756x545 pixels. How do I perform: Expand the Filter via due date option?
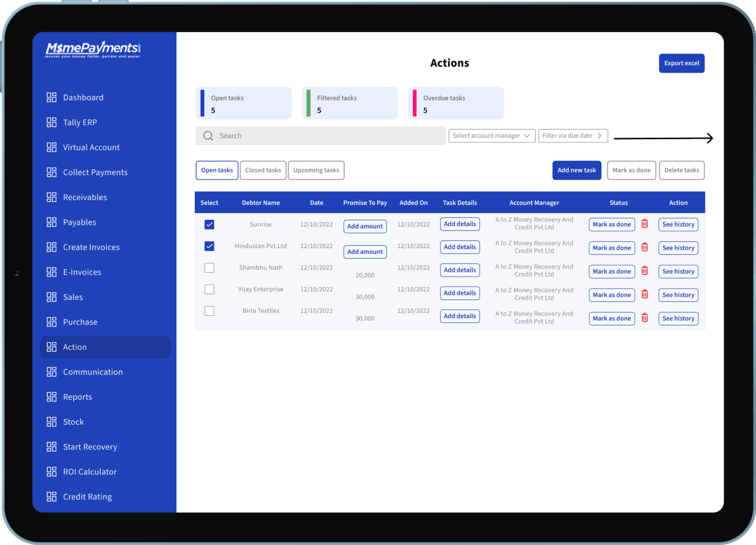[x=573, y=136]
